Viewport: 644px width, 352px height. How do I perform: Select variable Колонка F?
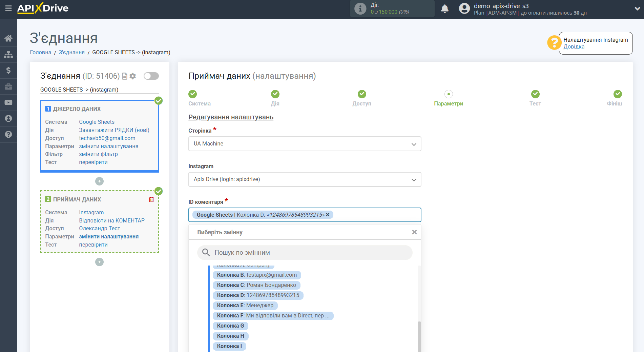pos(273,316)
